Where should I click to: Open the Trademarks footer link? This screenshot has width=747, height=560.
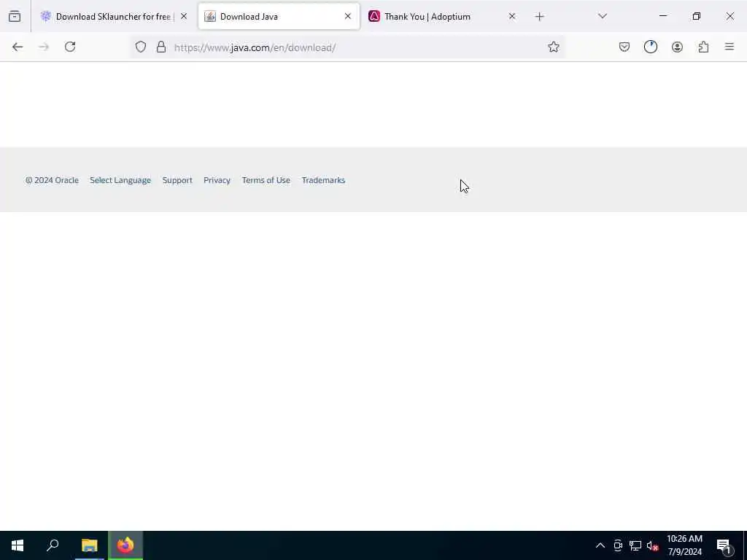point(323,181)
